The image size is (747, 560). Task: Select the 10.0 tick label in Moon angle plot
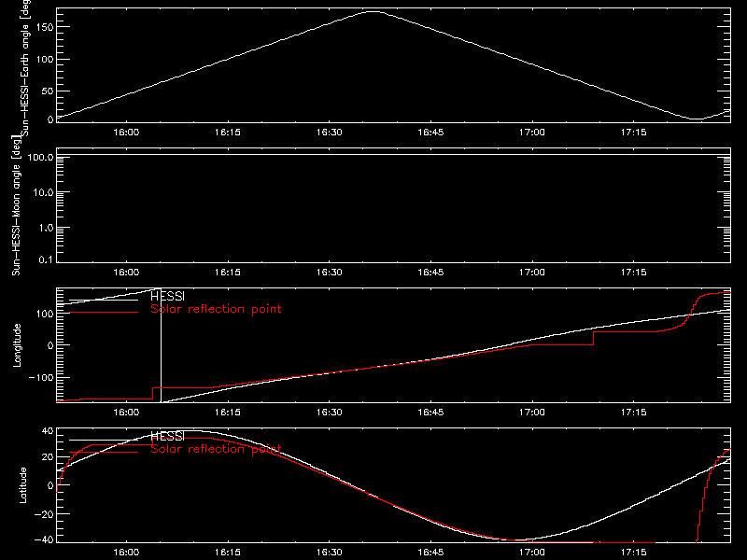tap(43, 192)
